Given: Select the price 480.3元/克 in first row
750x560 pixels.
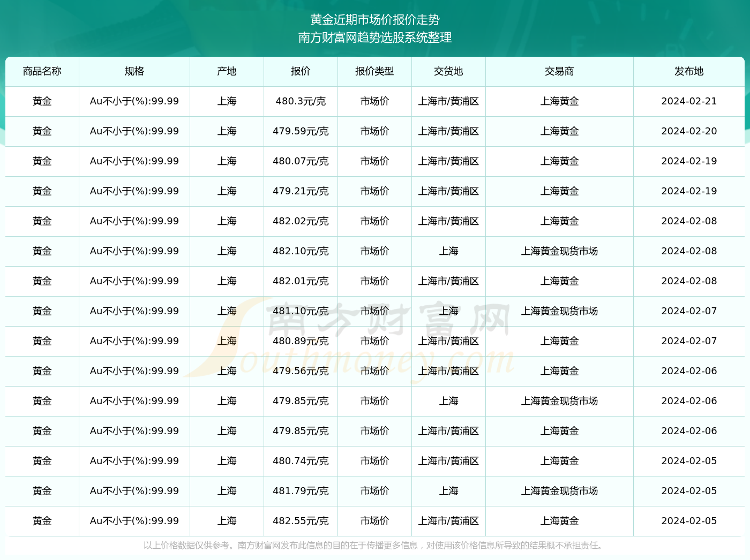Looking at the screenshot, I should pos(301,101).
